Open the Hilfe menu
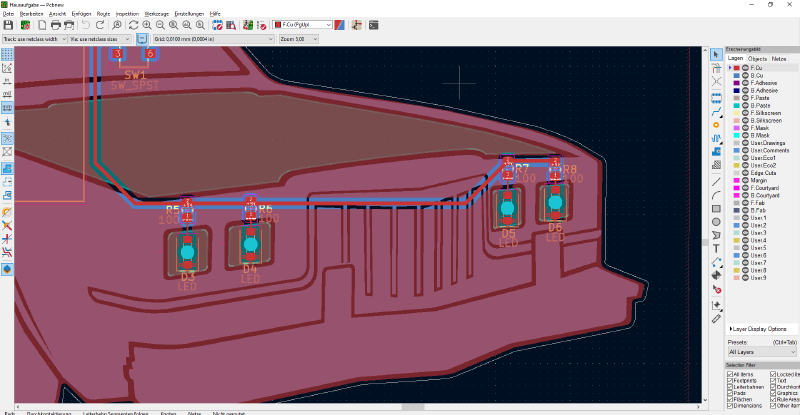This screenshot has width=800, height=415. [215, 14]
